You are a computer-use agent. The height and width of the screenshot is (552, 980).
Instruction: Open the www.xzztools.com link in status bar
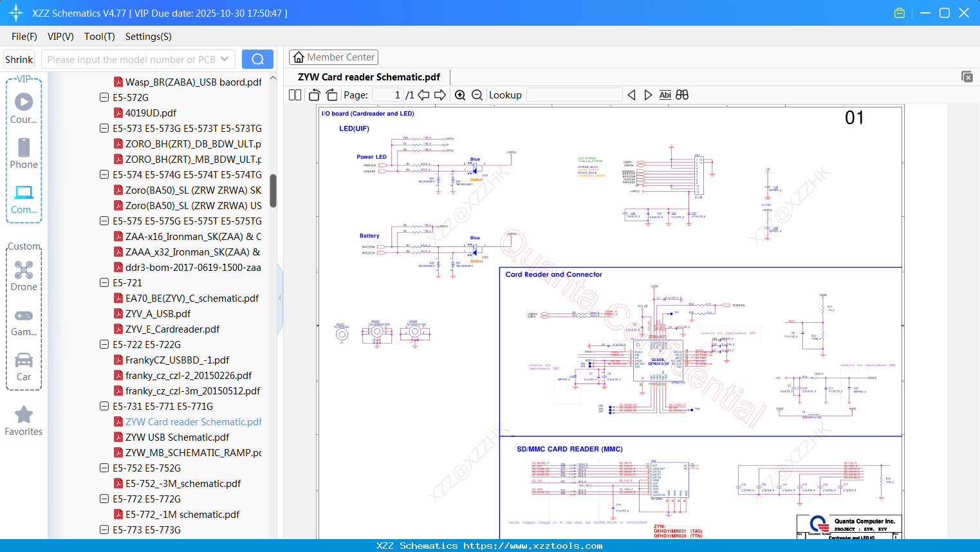coord(533,546)
